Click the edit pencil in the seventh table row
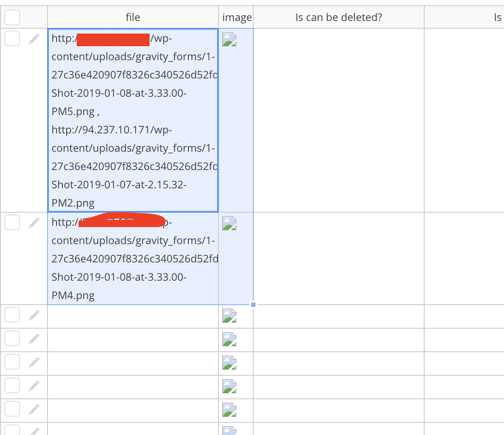This screenshot has width=504, height=435. (34, 409)
